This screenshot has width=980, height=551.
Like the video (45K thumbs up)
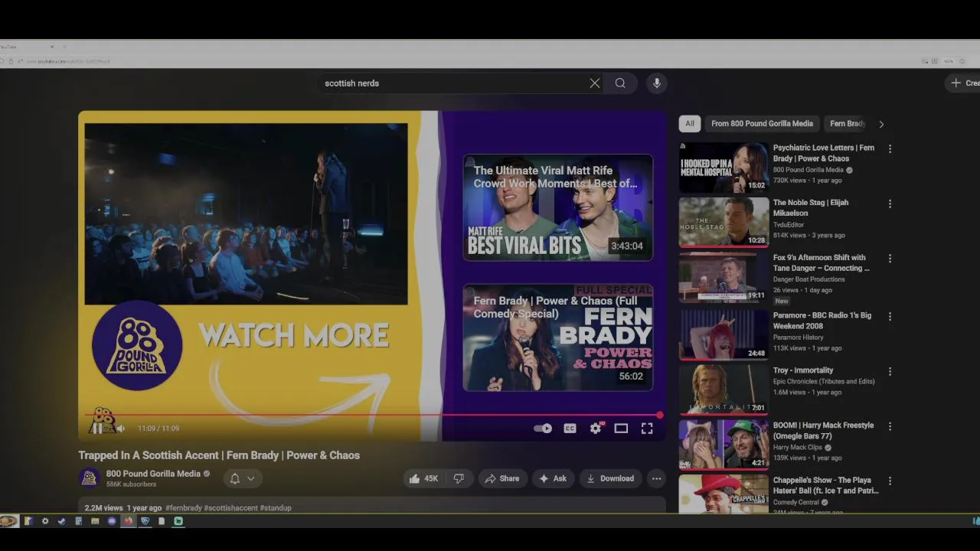point(423,478)
